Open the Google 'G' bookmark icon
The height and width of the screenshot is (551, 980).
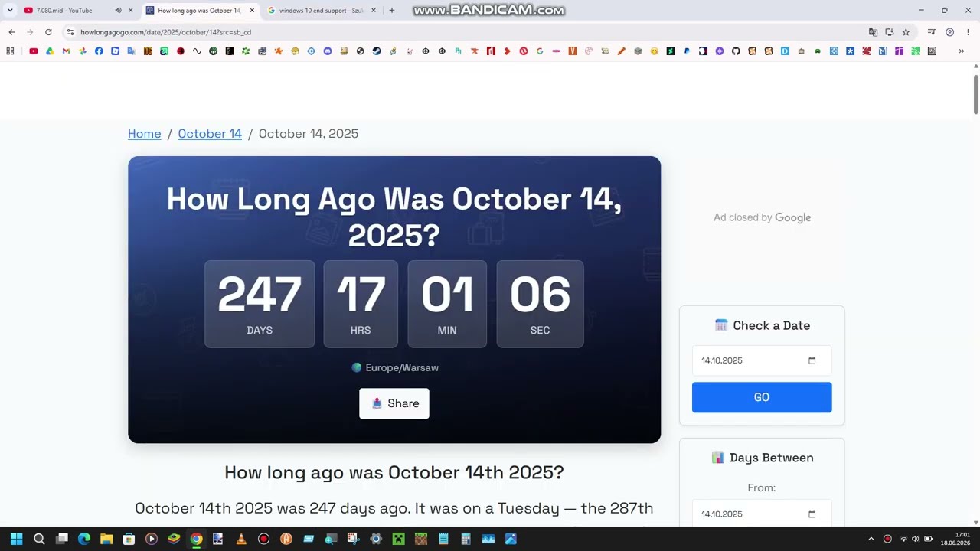[540, 51]
